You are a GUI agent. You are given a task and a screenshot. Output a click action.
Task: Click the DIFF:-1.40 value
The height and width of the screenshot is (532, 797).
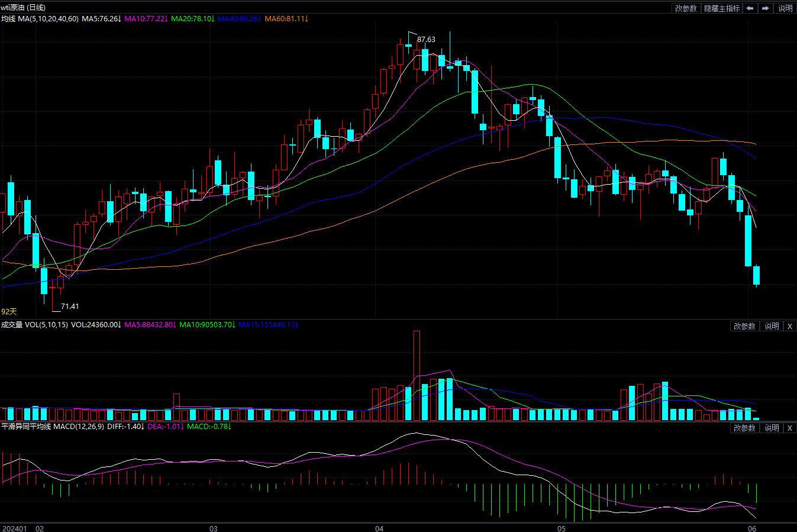tap(125, 427)
